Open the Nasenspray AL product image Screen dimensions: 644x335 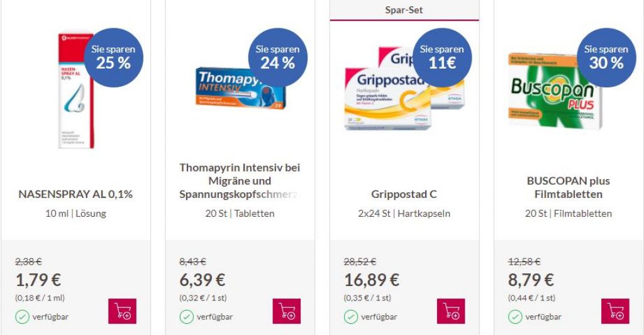[x=76, y=91]
